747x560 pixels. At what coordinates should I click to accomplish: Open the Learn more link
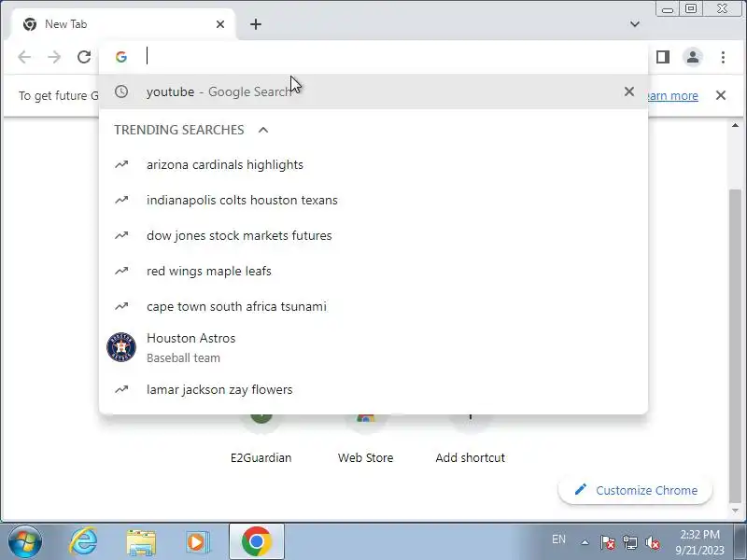(x=672, y=96)
